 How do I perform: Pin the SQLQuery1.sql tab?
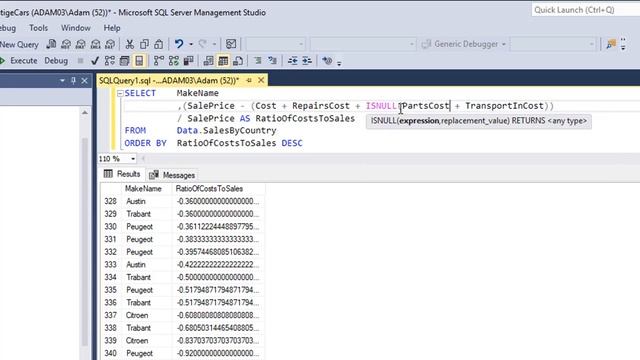(249, 80)
